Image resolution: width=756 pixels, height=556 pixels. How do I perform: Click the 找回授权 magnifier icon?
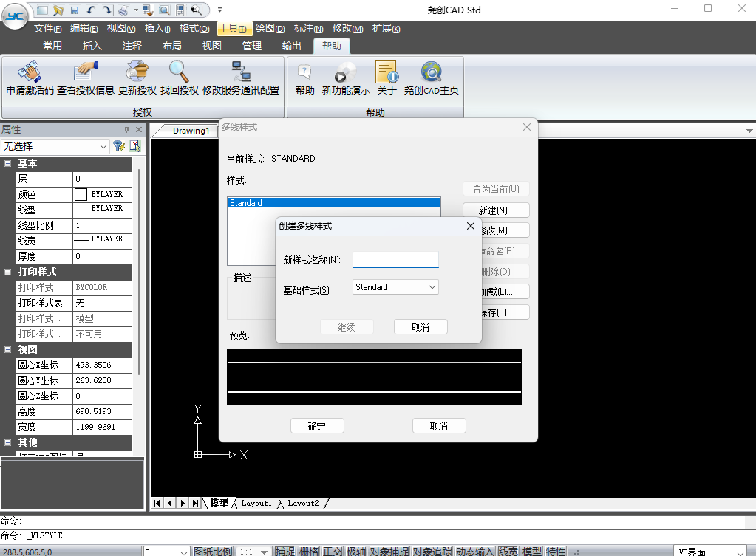click(x=180, y=72)
